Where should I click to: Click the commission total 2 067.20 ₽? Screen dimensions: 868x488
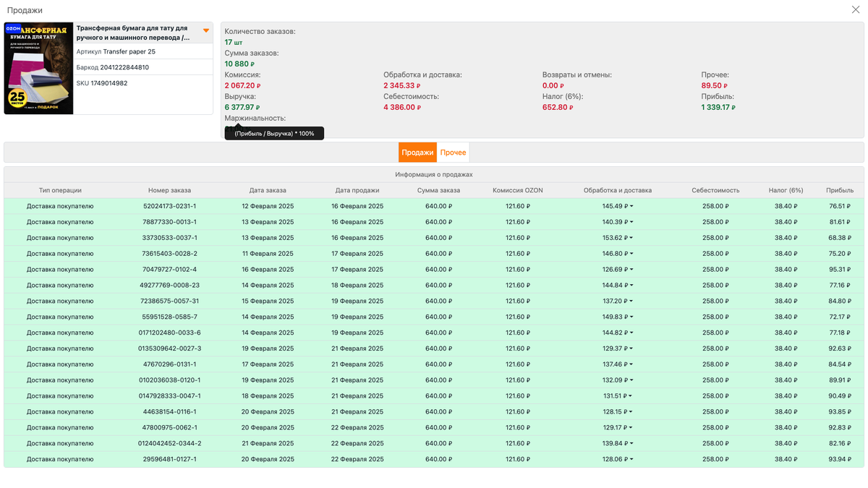[x=242, y=85]
